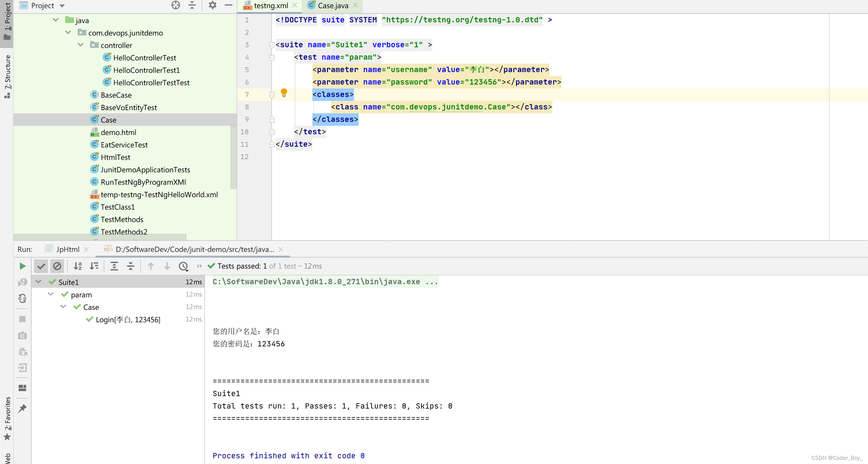Viewport: 868px width, 464px height.
Task: Toggle Show Ignored tests button
Action: pos(57,266)
